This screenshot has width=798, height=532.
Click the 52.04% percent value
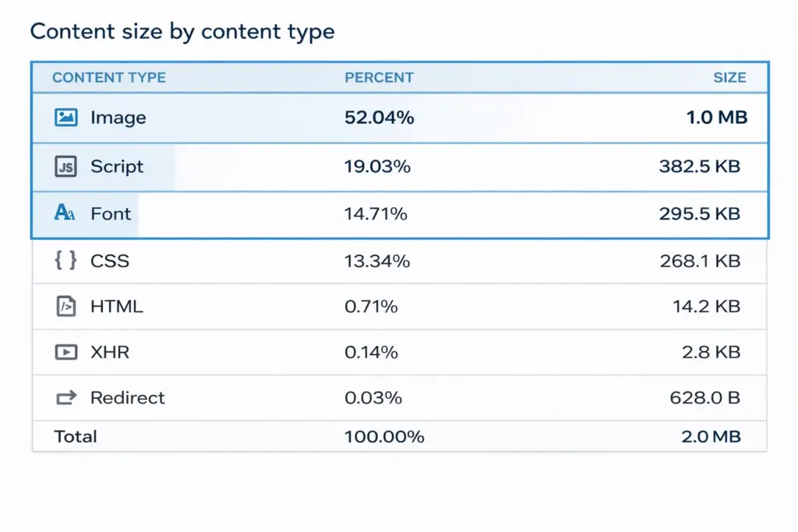tap(380, 118)
